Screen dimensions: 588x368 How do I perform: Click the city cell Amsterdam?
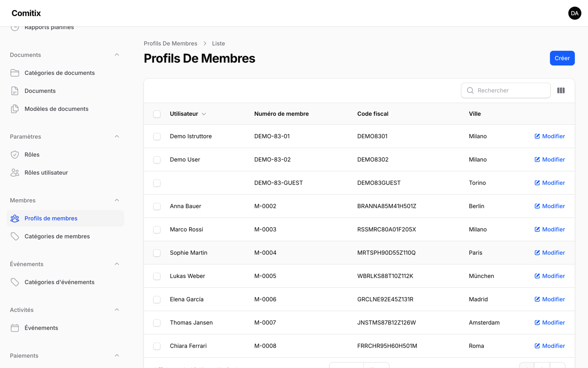pyautogui.click(x=484, y=323)
